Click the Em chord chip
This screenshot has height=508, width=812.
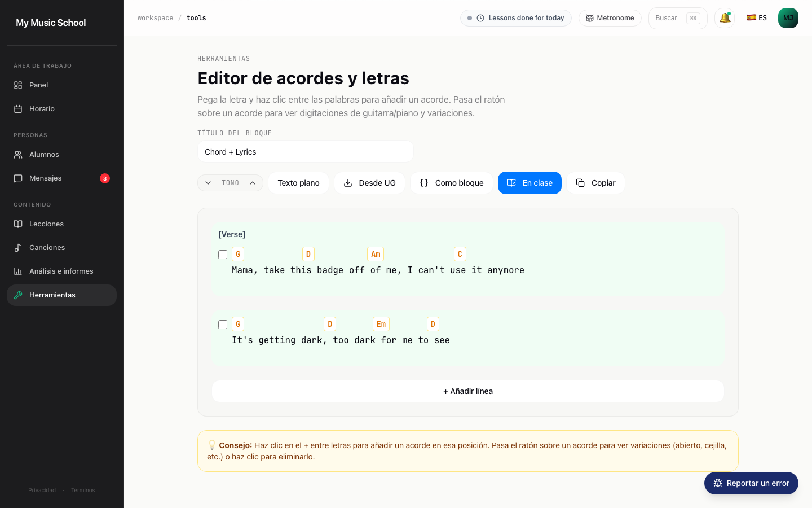(x=381, y=325)
